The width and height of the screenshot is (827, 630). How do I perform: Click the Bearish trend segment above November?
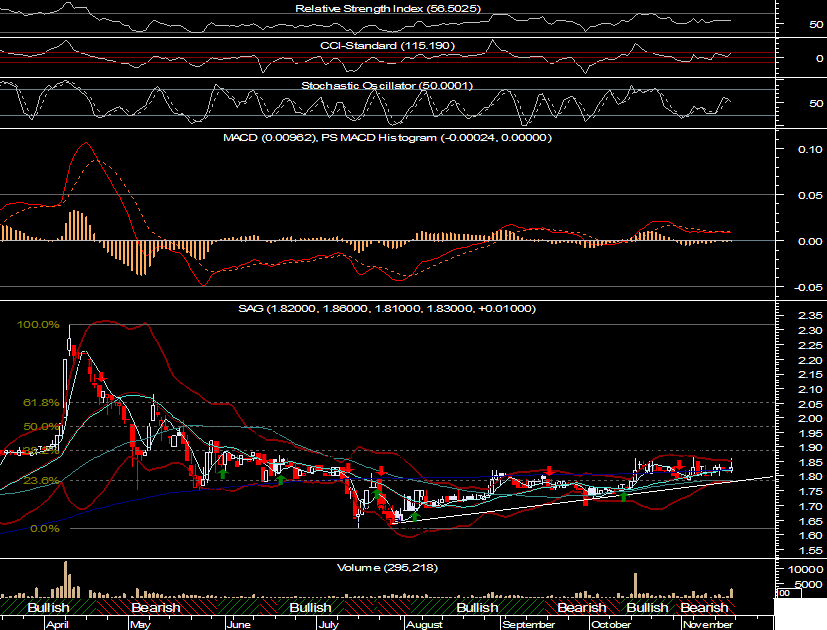point(704,608)
